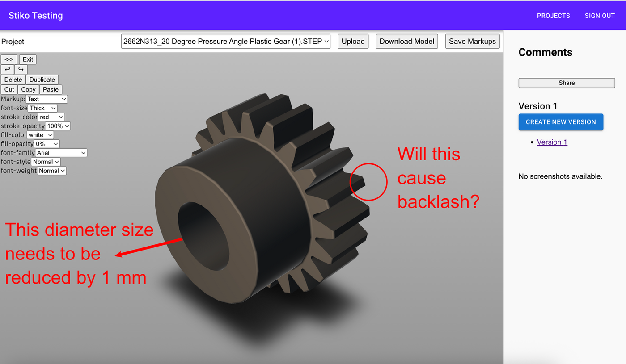Exit the markup mode
This screenshot has width=626, height=364.
[28, 59]
